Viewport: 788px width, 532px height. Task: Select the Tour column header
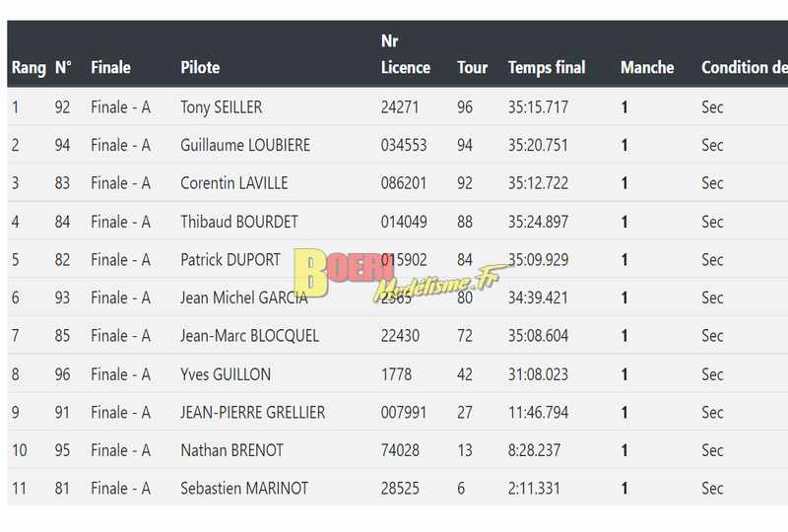pyautogui.click(x=472, y=67)
